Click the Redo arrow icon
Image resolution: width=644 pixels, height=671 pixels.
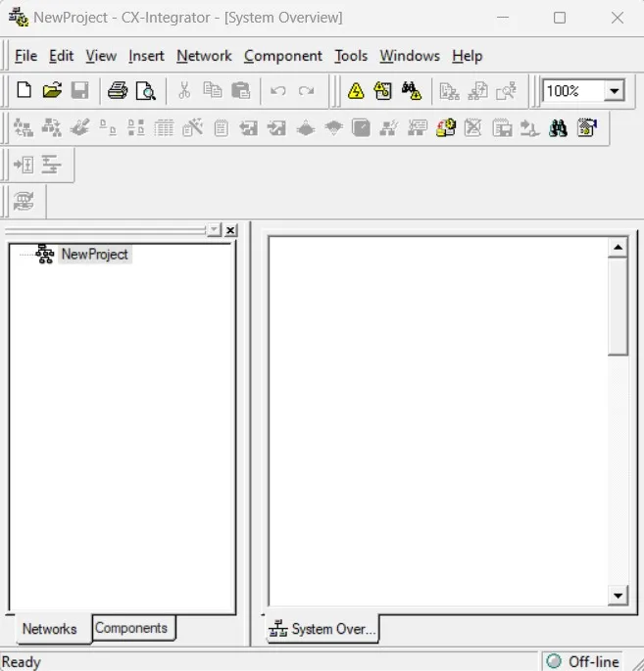tap(306, 90)
